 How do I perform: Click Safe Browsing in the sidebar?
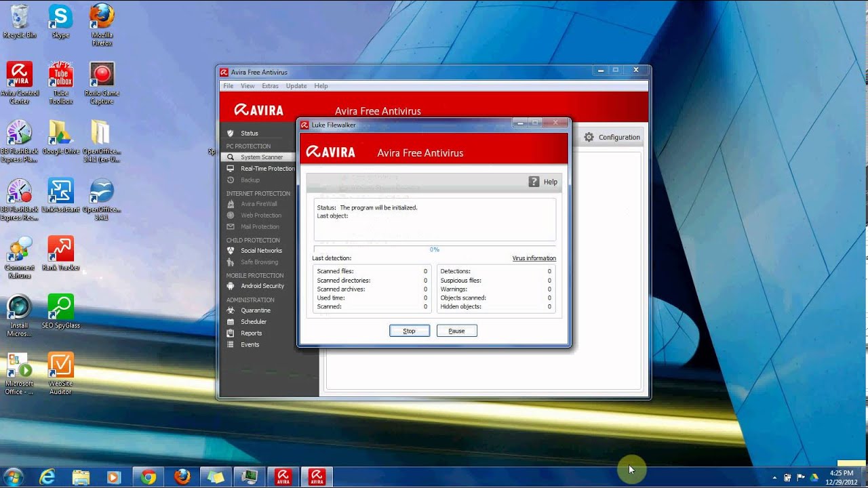click(x=259, y=262)
